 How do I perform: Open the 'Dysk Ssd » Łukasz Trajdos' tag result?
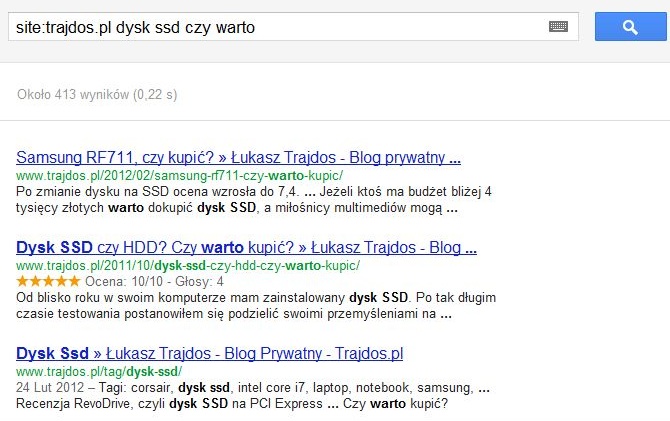click(x=209, y=353)
